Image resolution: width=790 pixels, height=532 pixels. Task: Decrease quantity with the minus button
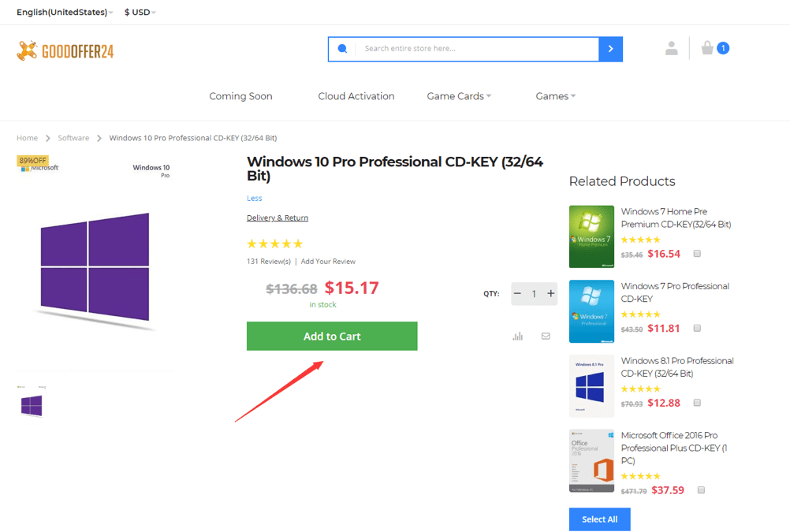[517, 294]
